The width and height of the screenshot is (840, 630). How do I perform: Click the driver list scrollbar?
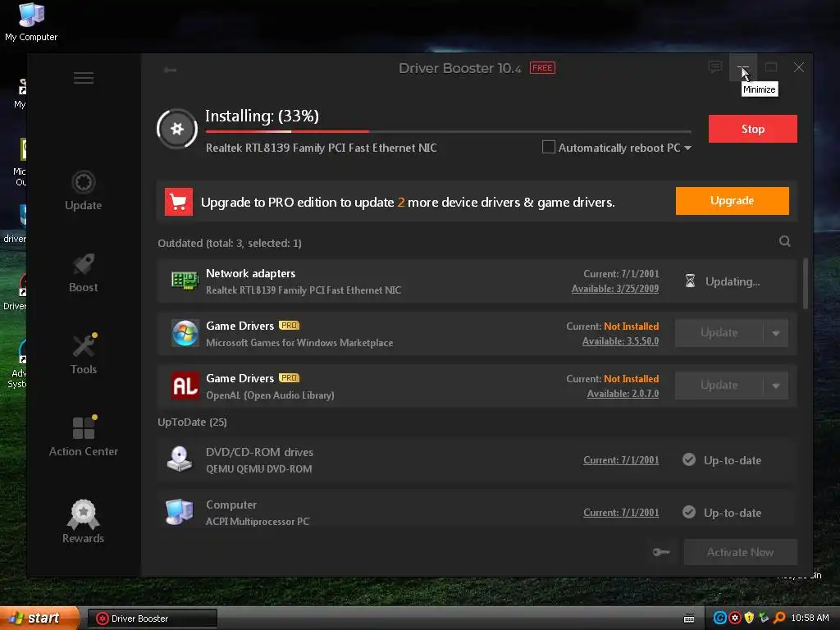806,283
